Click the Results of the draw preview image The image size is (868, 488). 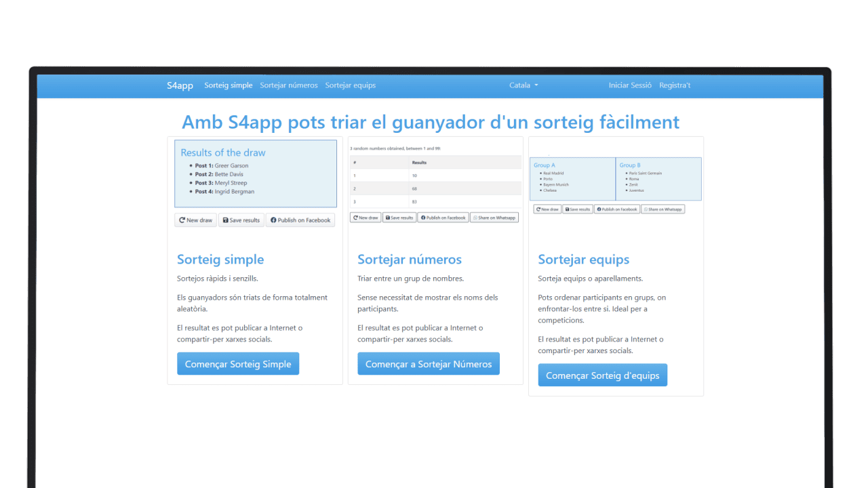pos(256,174)
